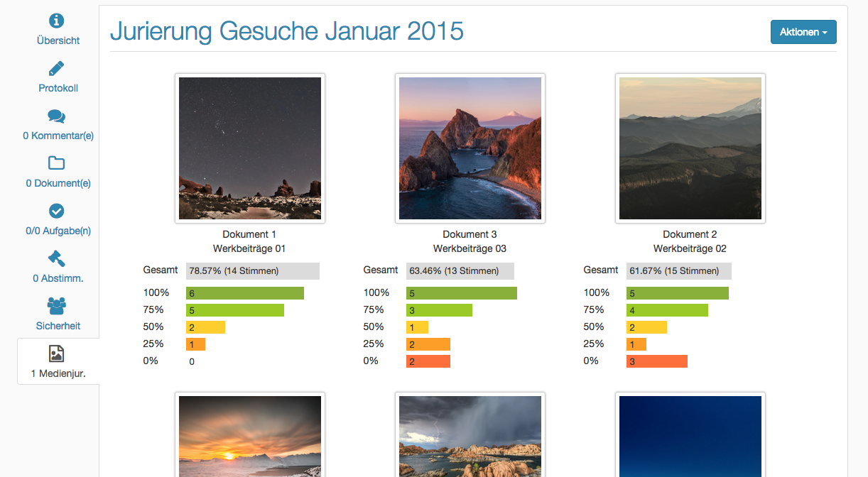Expand the Aktionen dropdown button

(803, 32)
